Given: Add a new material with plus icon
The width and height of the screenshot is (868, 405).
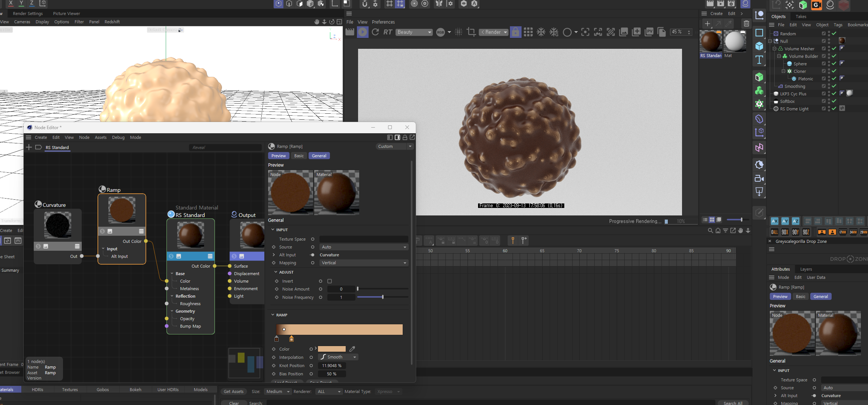Looking at the screenshot, I should [707, 24].
